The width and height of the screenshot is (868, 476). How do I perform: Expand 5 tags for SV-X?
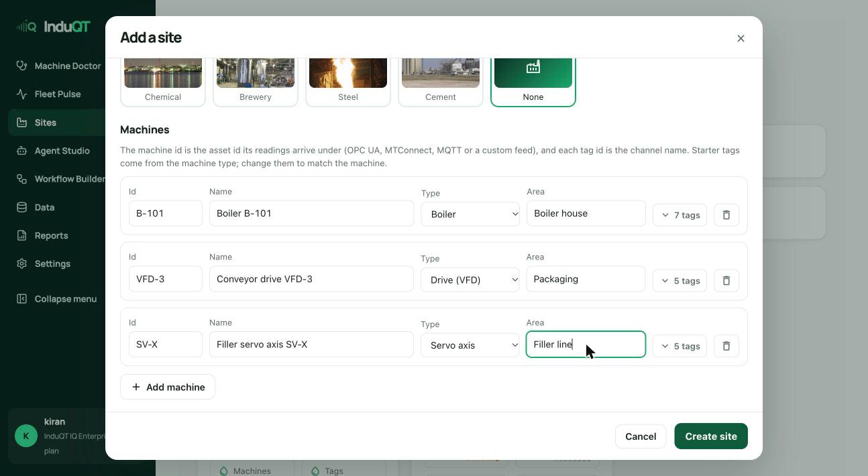[x=680, y=346]
